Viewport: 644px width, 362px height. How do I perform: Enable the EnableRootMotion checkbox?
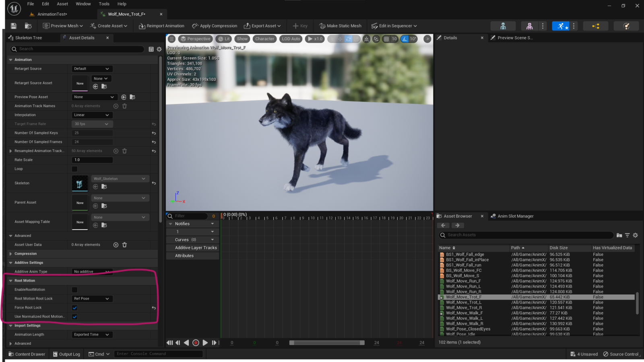click(74, 289)
